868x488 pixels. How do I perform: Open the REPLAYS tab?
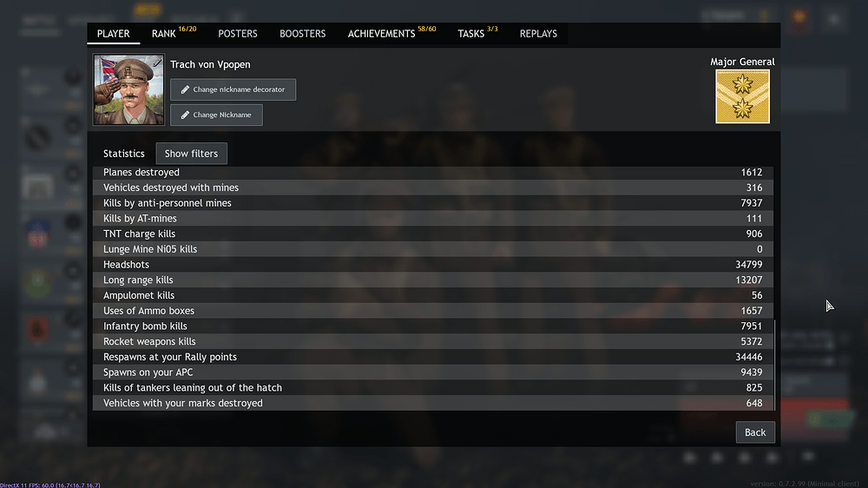click(538, 34)
